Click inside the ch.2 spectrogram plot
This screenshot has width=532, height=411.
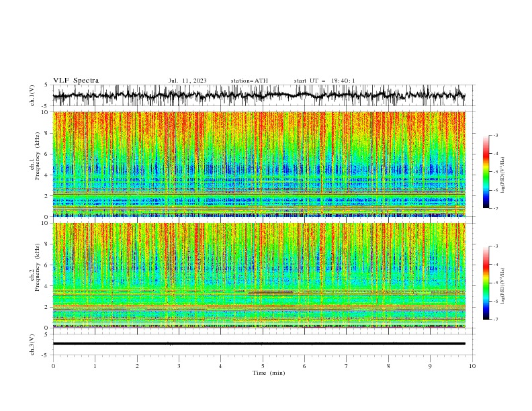point(259,275)
